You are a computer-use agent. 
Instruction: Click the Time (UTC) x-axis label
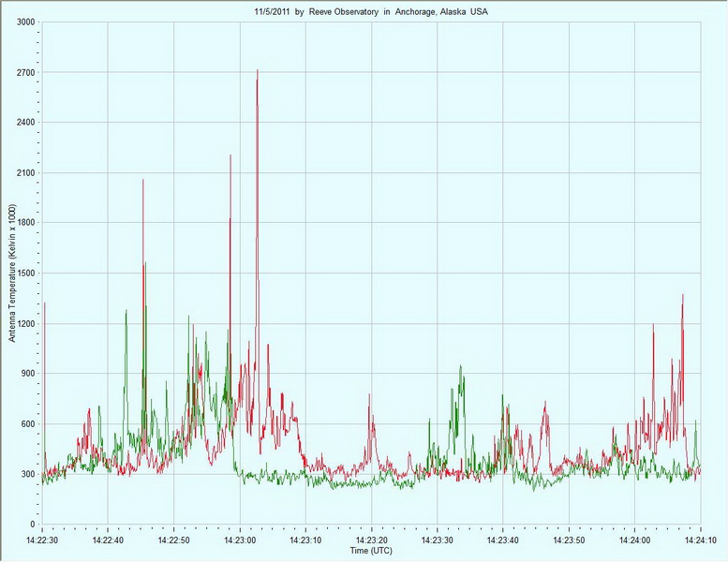coord(371,552)
